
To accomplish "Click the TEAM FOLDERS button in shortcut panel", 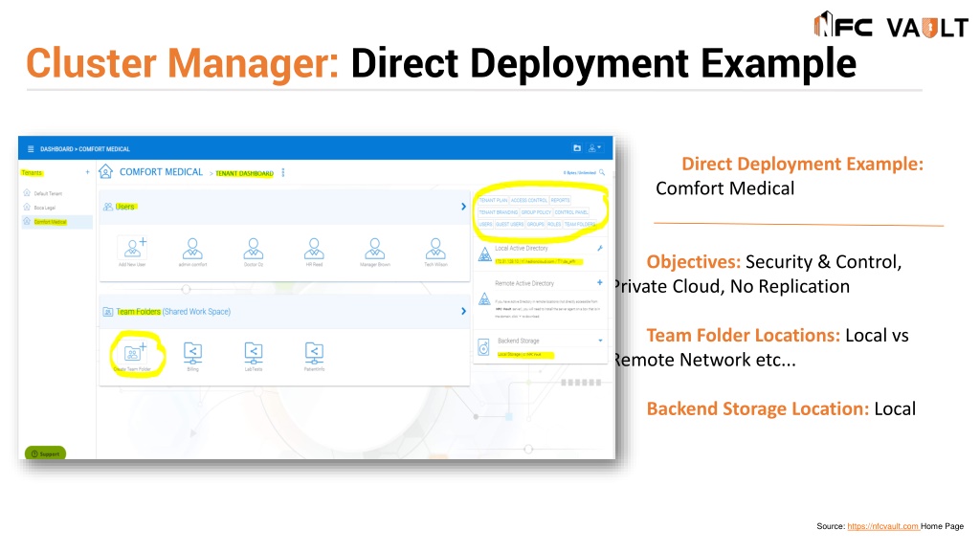I will (x=580, y=224).
